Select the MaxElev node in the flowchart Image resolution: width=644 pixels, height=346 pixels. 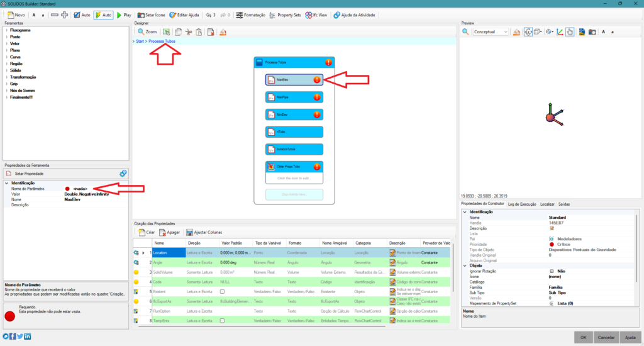pos(294,80)
